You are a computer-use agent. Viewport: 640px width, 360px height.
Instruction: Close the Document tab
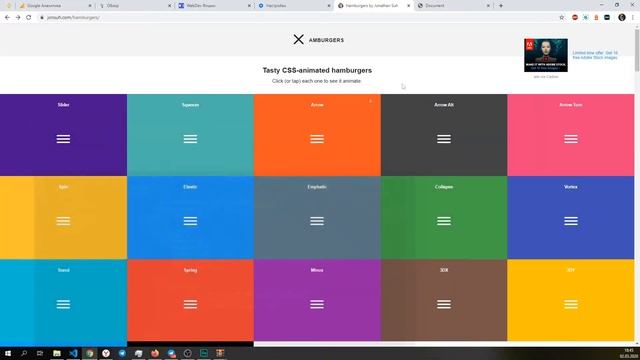click(x=488, y=6)
